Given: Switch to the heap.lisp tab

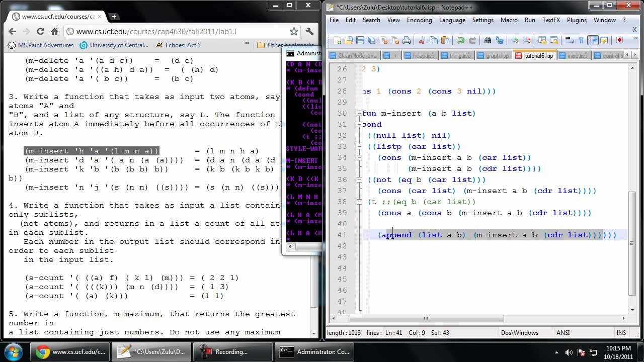Looking at the screenshot, I should click(420, 56).
